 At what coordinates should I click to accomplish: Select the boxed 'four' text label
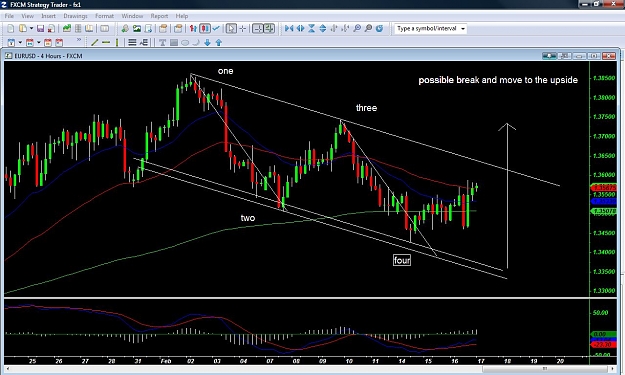(402, 260)
